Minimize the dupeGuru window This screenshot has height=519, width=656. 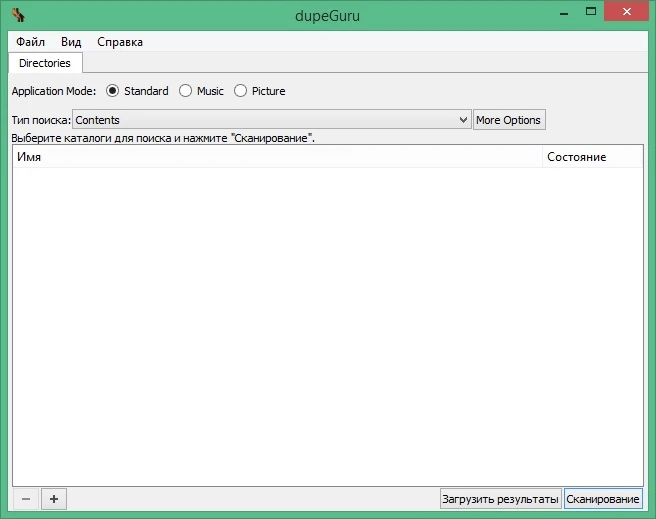click(x=564, y=13)
